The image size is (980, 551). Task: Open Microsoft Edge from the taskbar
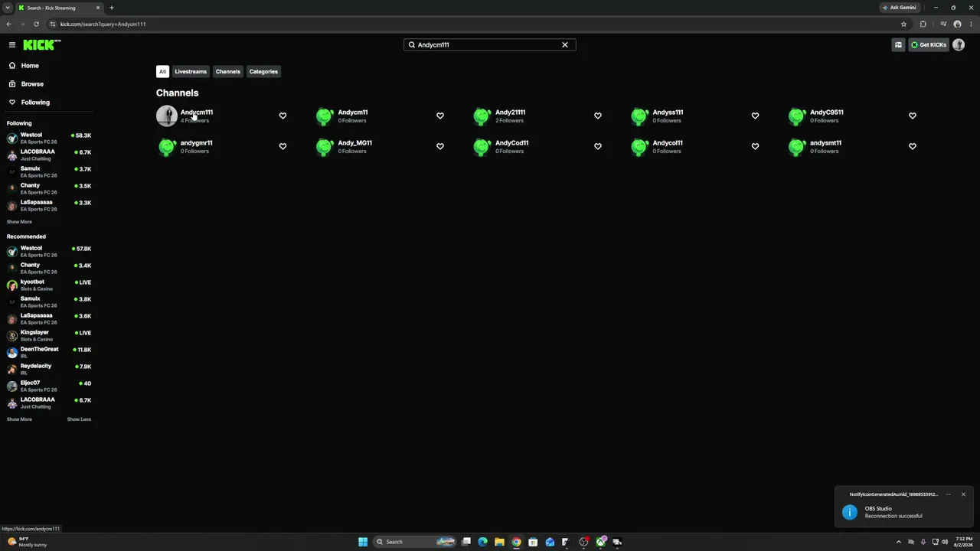(482, 542)
